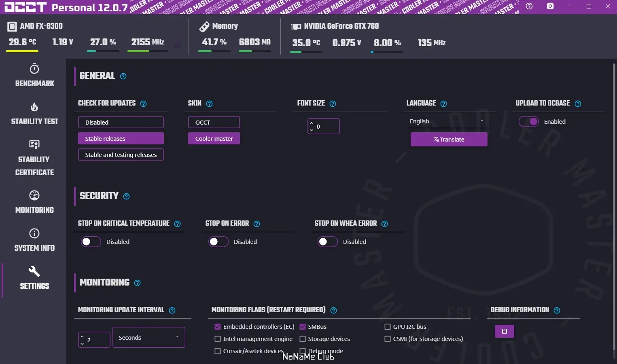Show help for Monitoring Update Interval
The image size is (617, 364).
tap(172, 311)
